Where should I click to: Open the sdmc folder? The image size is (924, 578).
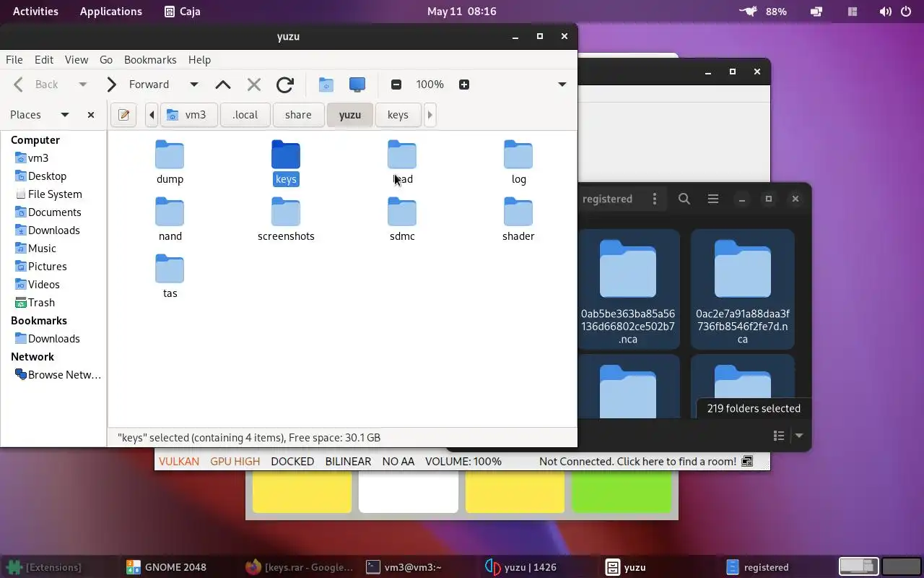(x=402, y=220)
